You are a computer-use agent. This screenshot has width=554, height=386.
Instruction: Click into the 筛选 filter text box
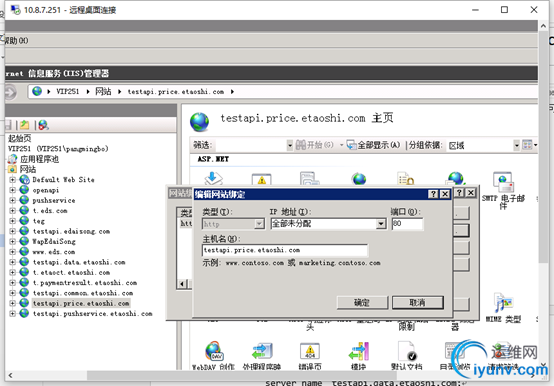click(x=251, y=145)
